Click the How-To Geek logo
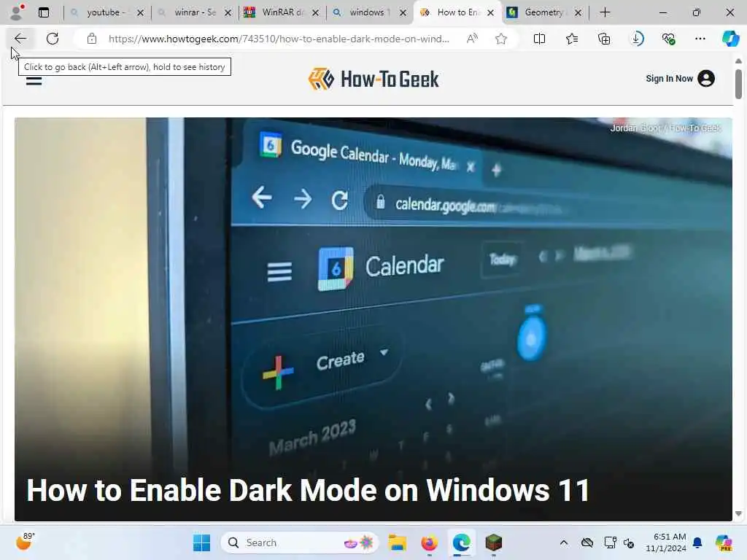The width and height of the screenshot is (747, 560). pyautogui.click(x=373, y=79)
